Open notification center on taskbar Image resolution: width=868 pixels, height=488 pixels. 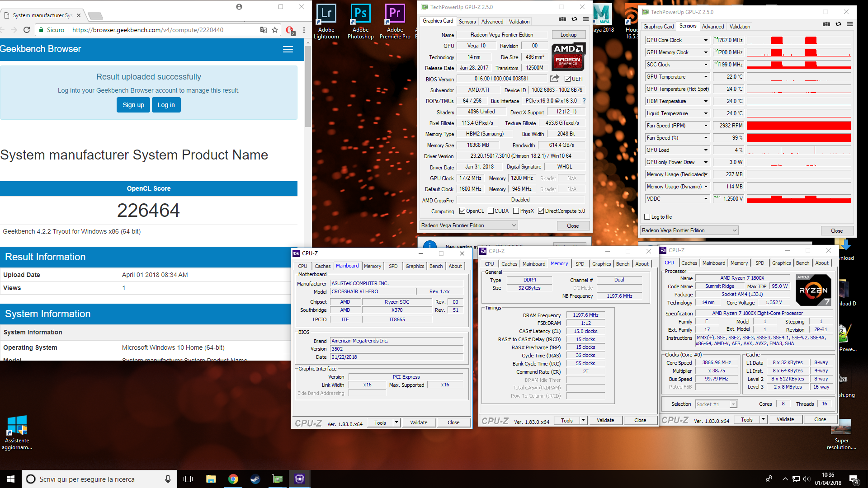pyautogui.click(x=854, y=479)
